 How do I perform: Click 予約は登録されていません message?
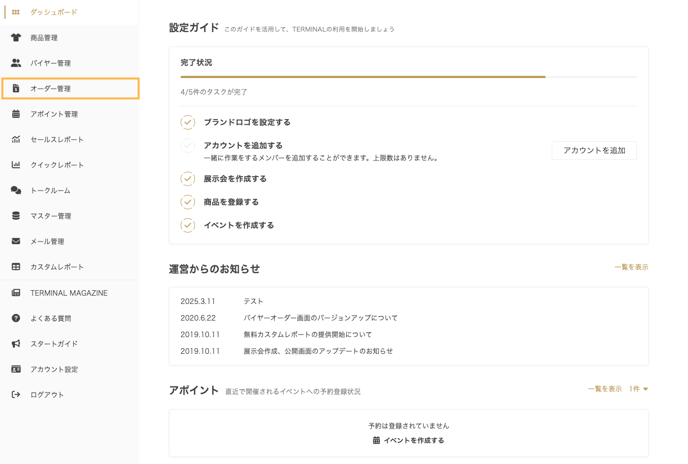[408, 426]
